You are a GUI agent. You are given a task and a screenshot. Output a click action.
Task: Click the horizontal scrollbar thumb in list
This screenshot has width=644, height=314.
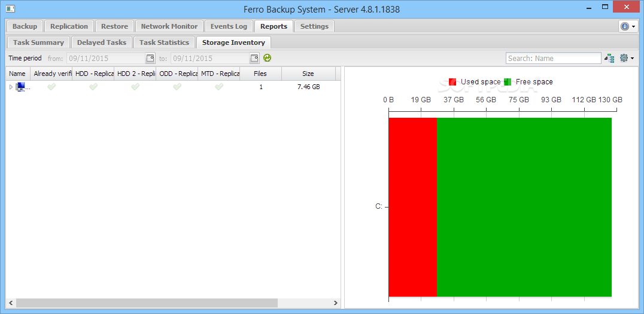pyautogui.click(x=147, y=303)
